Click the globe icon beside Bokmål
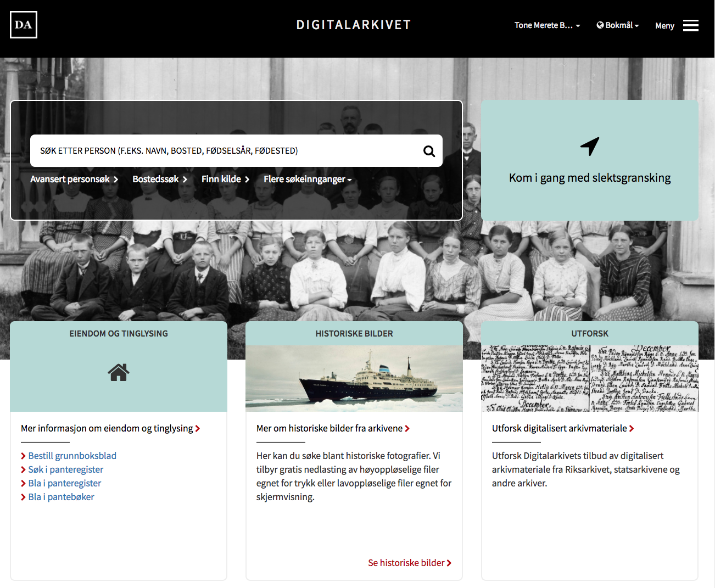 (x=600, y=25)
